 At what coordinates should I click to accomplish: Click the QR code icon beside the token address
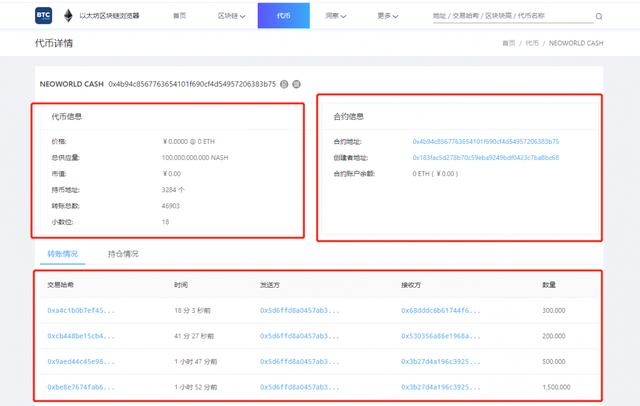297,84
